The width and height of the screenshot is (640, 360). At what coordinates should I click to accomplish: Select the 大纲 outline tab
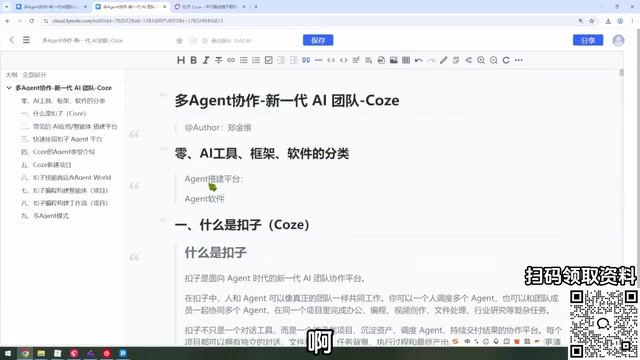click(11, 75)
